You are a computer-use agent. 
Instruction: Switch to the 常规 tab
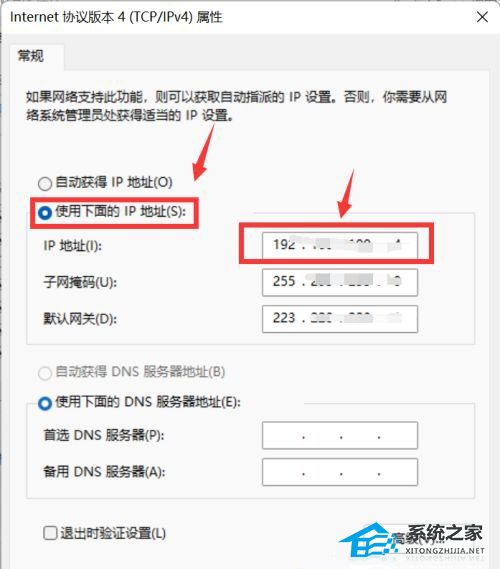[31, 56]
